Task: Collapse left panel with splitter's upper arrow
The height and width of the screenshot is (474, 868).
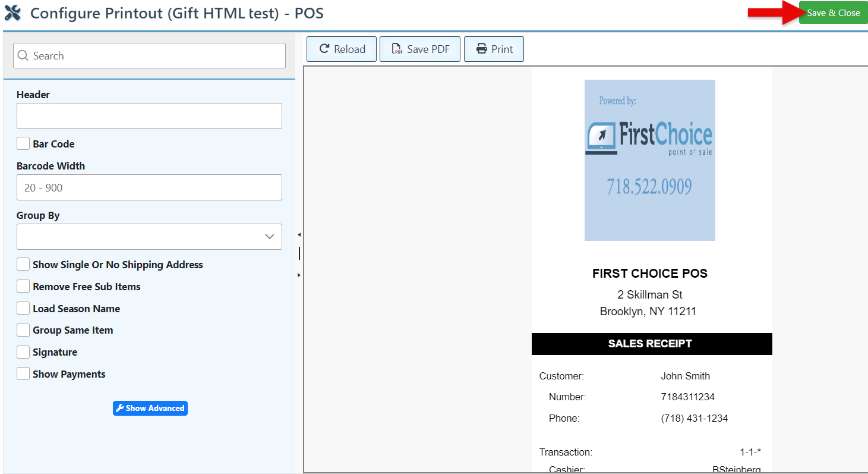Action: tap(299, 235)
